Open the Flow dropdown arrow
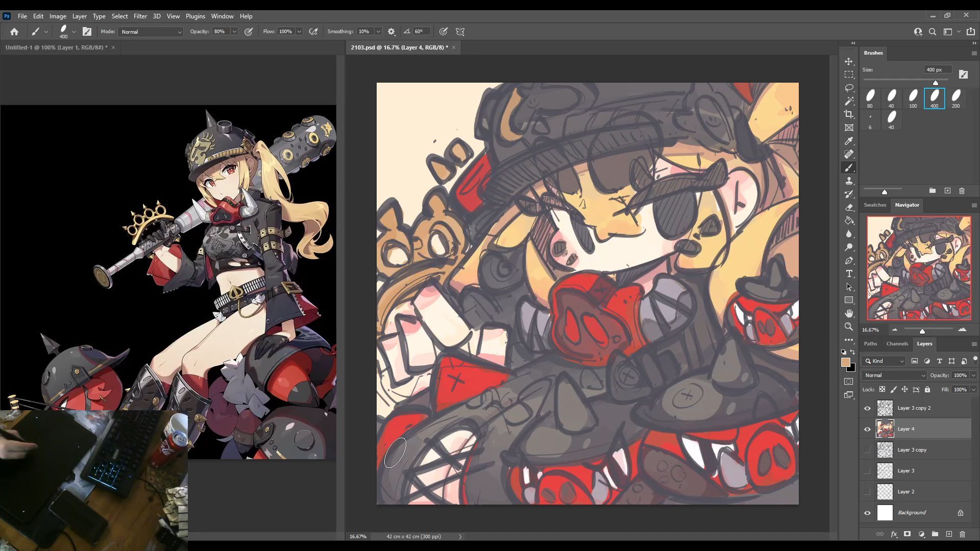 pos(299,32)
